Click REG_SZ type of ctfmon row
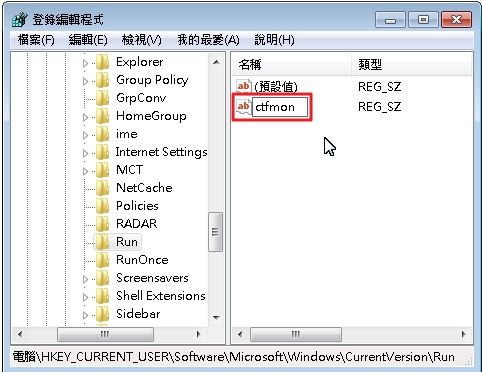This screenshot has height=372, width=482. (379, 107)
